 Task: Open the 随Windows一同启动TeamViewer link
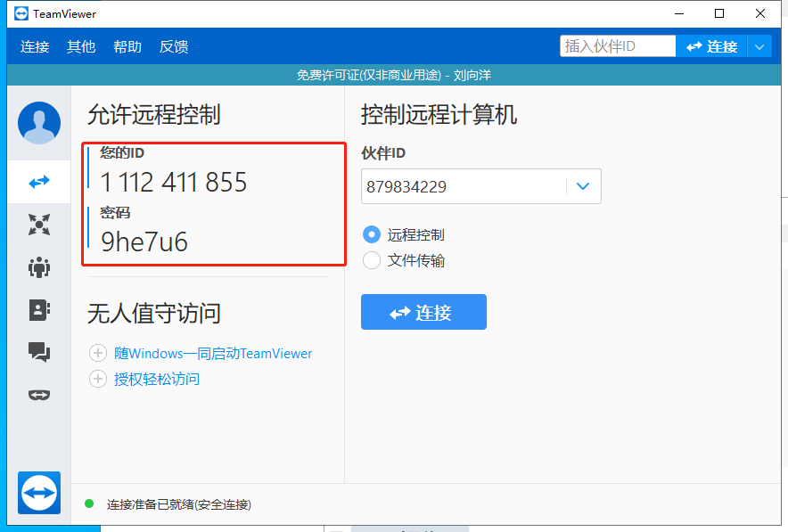pyautogui.click(x=213, y=354)
